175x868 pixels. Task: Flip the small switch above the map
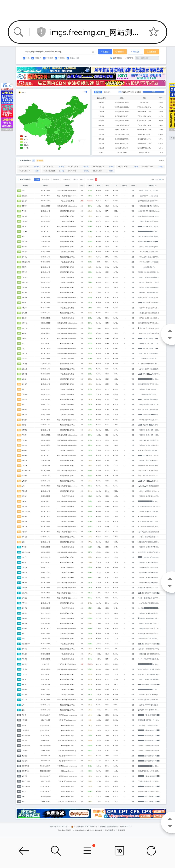coord(86,92)
